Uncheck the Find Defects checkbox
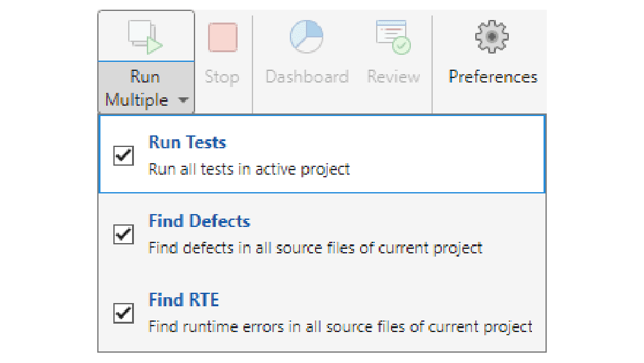This screenshot has height=363, width=644. point(124,234)
